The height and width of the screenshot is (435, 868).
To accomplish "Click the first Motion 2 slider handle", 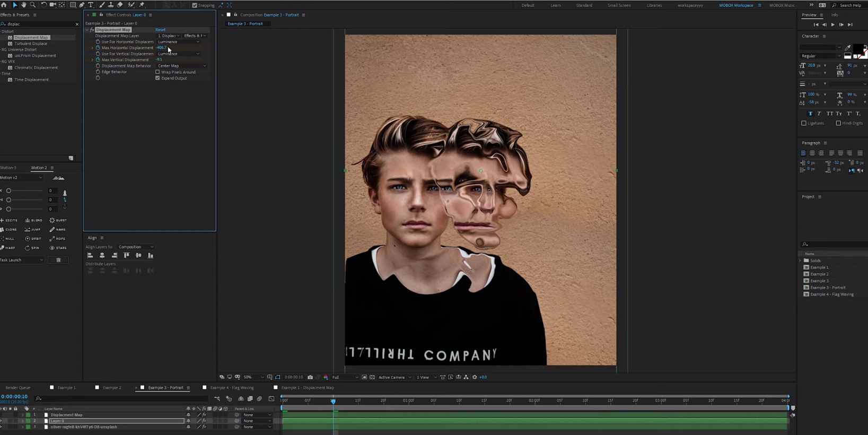I will click(x=8, y=191).
